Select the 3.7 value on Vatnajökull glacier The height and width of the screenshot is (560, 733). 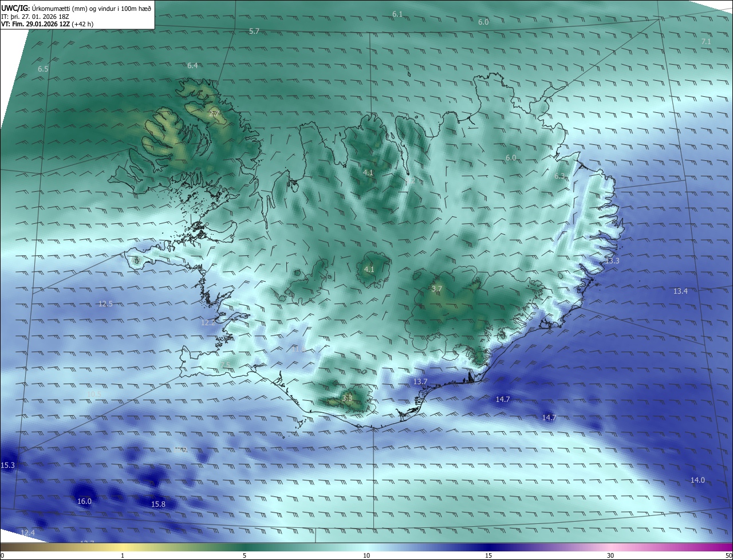tap(436, 289)
